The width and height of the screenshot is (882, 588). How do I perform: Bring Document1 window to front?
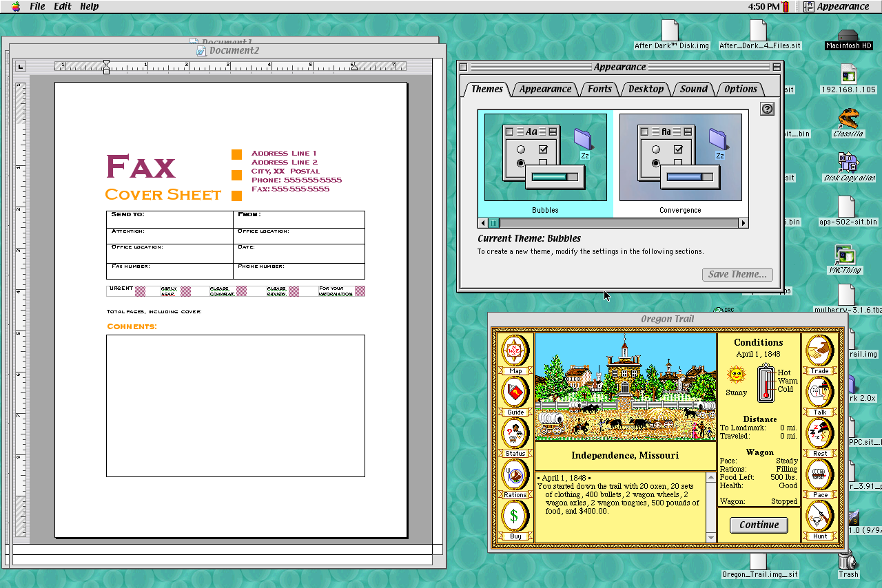click(x=220, y=41)
